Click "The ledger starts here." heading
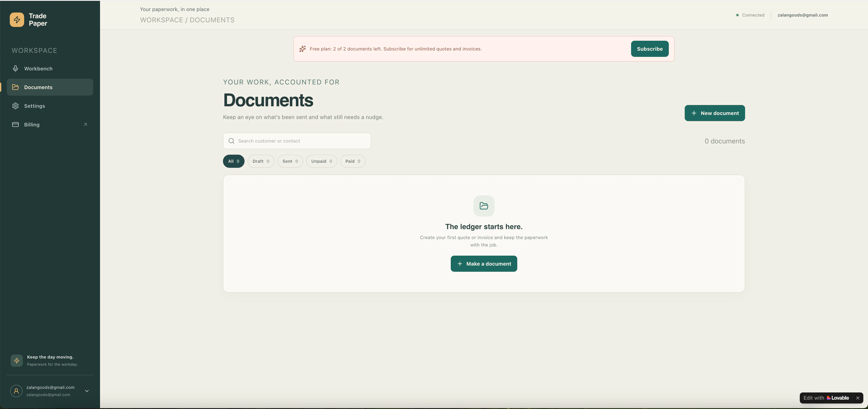The width and height of the screenshot is (868, 409). 484,227
